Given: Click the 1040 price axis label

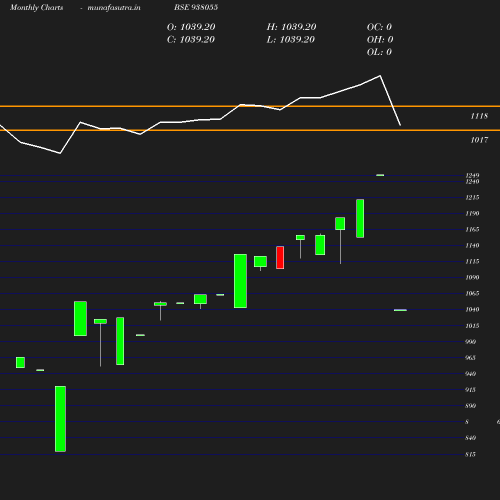Looking at the screenshot, I should pyautogui.click(x=472, y=309).
